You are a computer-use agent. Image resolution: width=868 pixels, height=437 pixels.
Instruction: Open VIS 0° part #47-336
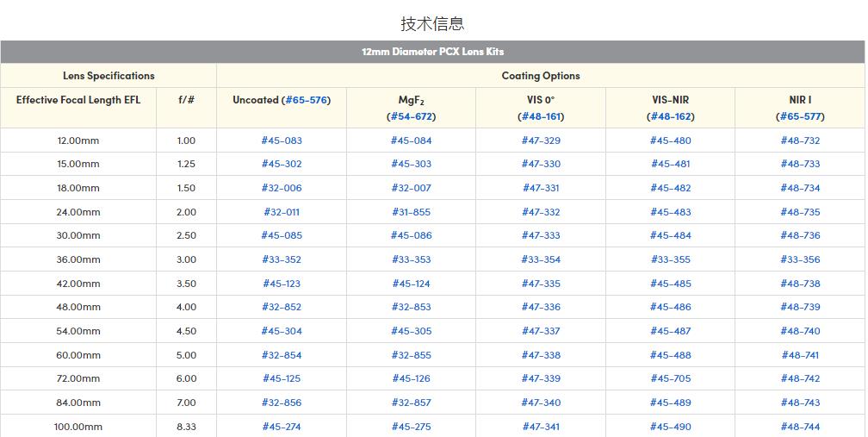[541, 307]
